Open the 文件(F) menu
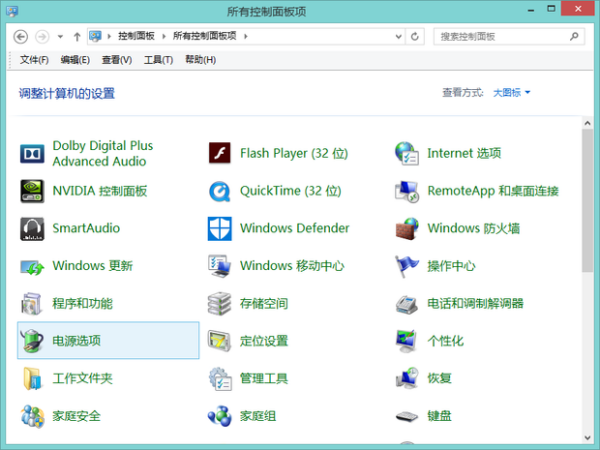The width and height of the screenshot is (600, 450). click(34, 60)
